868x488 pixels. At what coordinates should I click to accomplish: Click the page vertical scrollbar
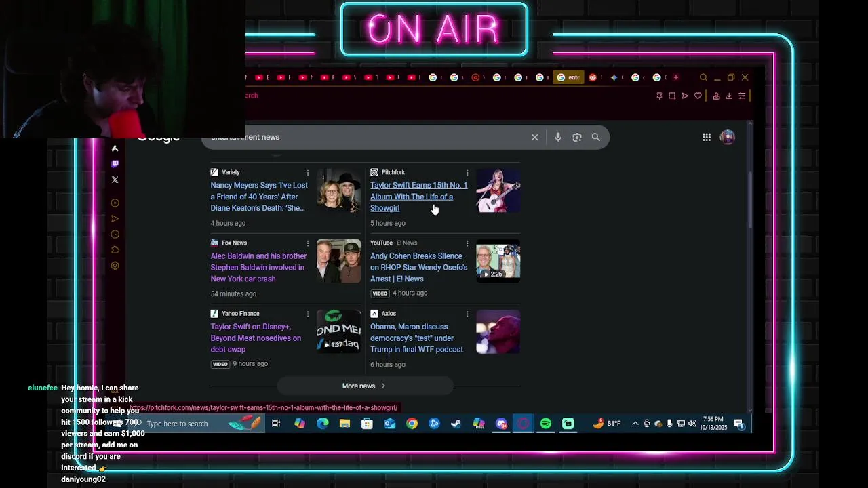pyautogui.click(x=749, y=200)
